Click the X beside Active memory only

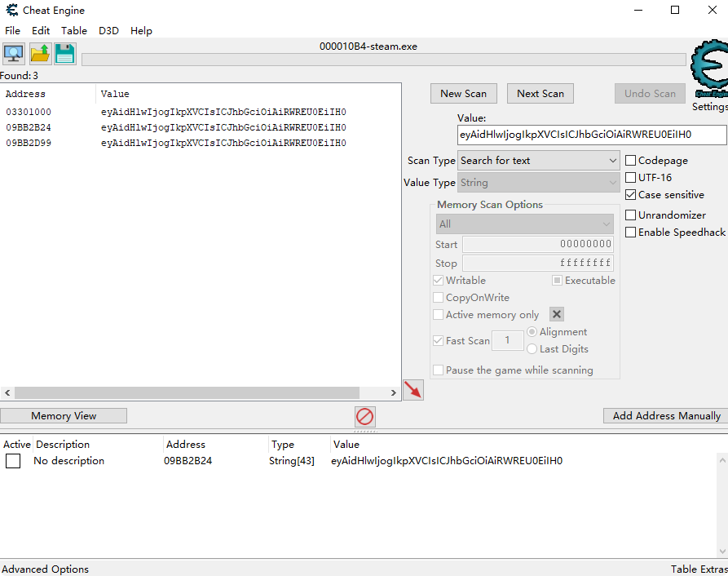[556, 314]
